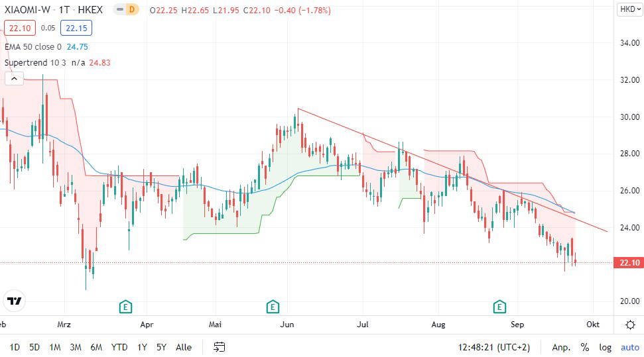Open the earnings marker near June
This screenshot has height=357, width=644.
273,307
